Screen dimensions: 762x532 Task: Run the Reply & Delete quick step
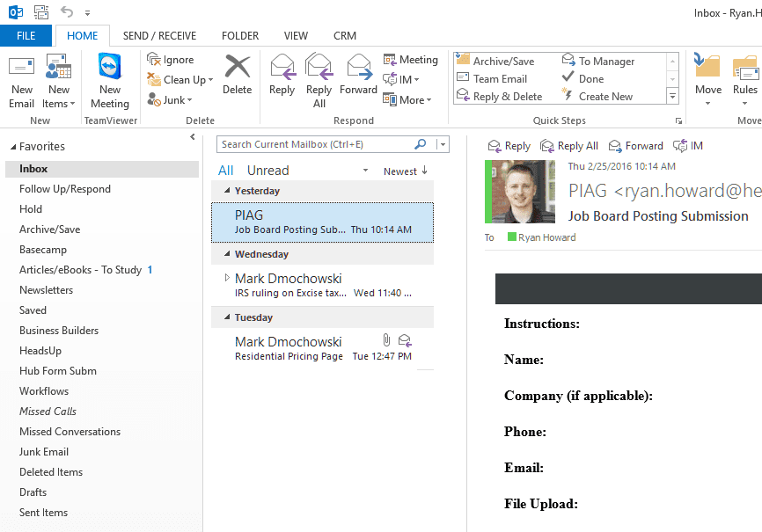point(500,96)
